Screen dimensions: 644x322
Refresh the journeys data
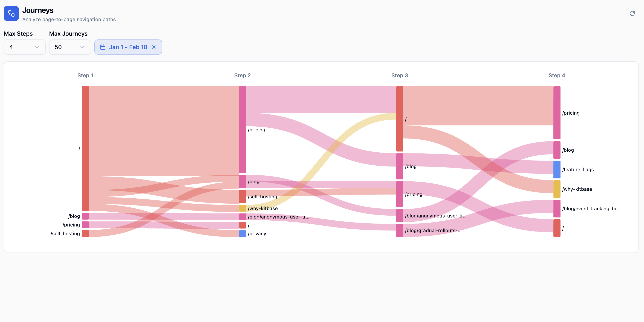632,13
